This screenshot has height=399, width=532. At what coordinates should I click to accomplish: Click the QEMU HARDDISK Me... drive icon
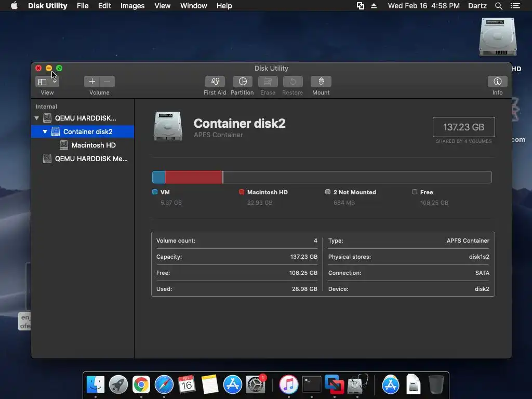tap(47, 158)
